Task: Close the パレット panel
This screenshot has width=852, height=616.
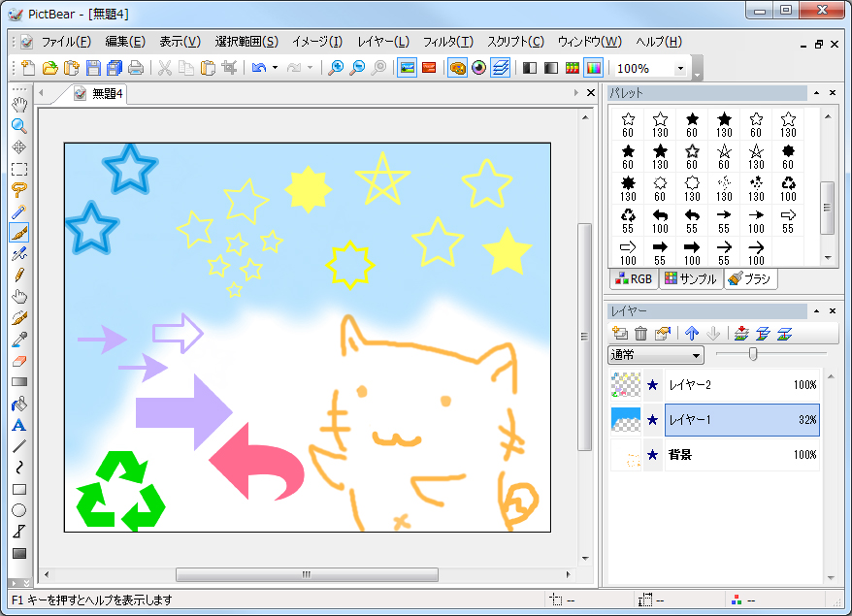Action: pyautogui.click(x=833, y=93)
